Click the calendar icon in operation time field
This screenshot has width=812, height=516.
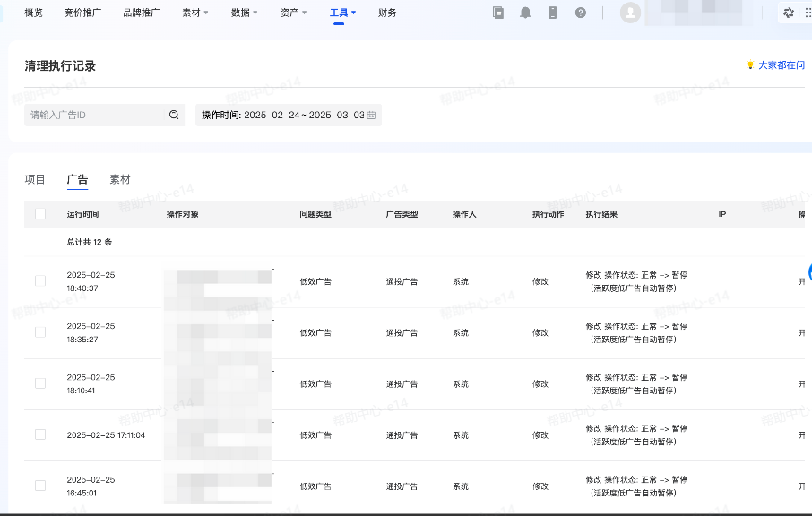tap(371, 115)
